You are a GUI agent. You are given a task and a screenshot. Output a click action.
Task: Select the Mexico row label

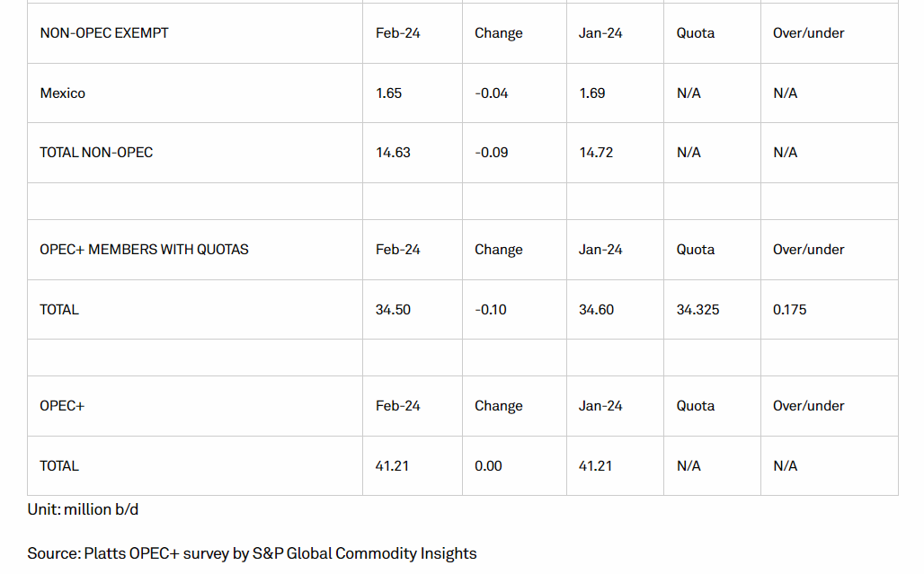(62, 93)
